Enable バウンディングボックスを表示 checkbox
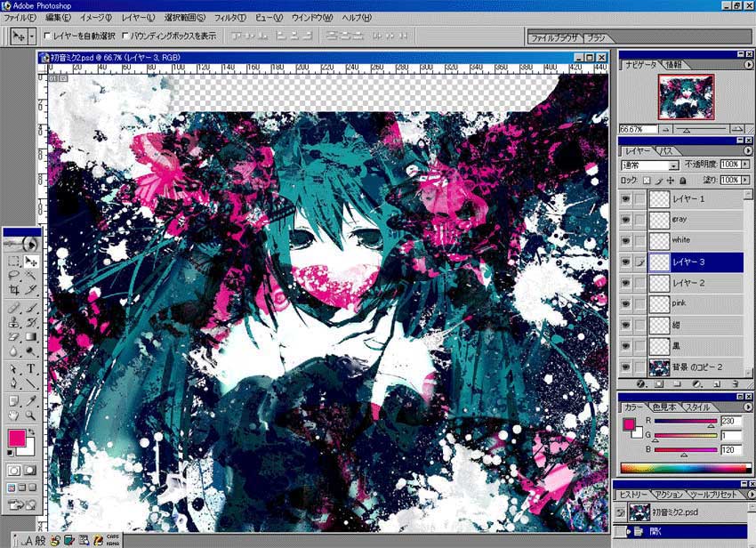The height and width of the screenshot is (548, 756). (125, 36)
